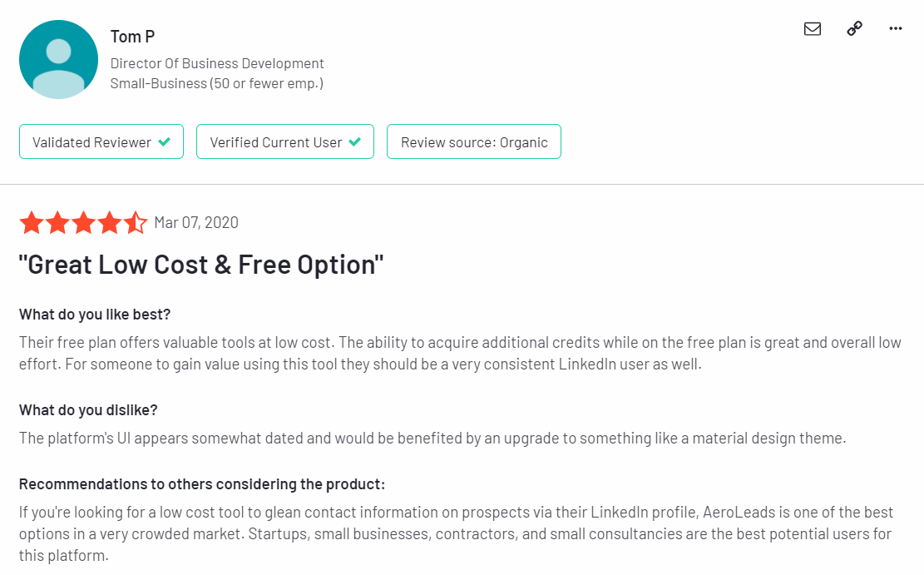The height and width of the screenshot is (575, 924).
Task: Copy review link via chain icon
Action: coord(854,28)
